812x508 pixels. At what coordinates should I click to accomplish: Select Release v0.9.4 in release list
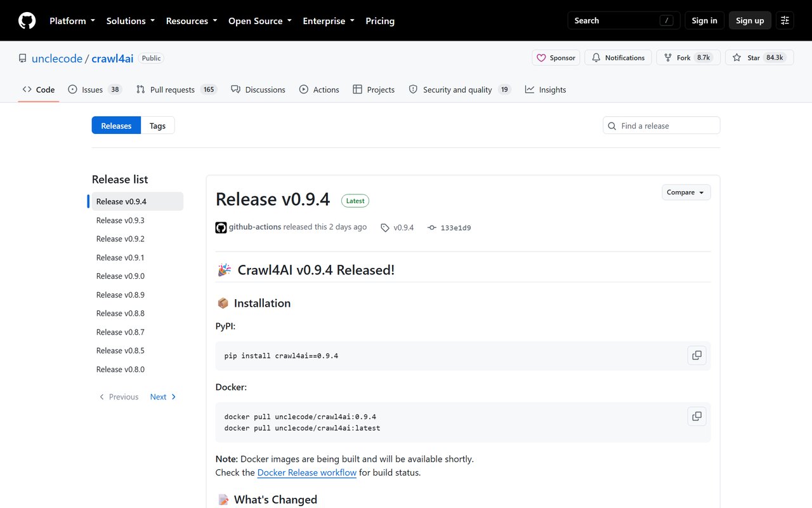coord(138,201)
